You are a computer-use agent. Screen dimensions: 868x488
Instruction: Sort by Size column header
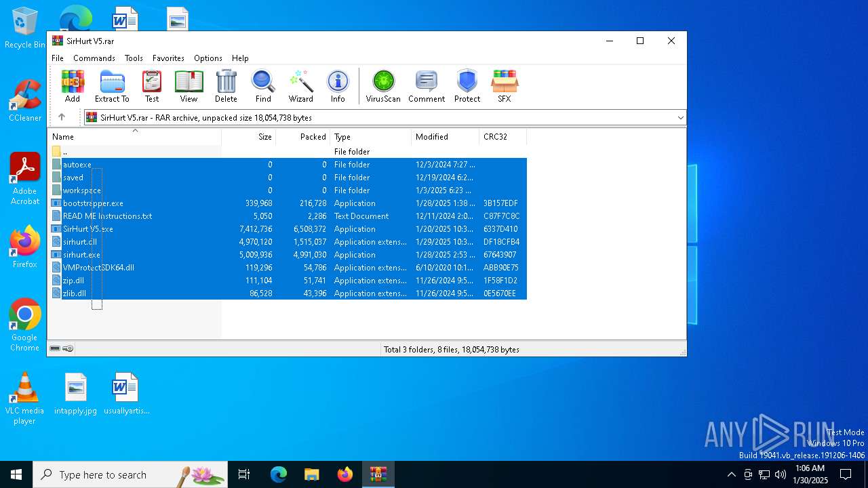[x=249, y=137]
